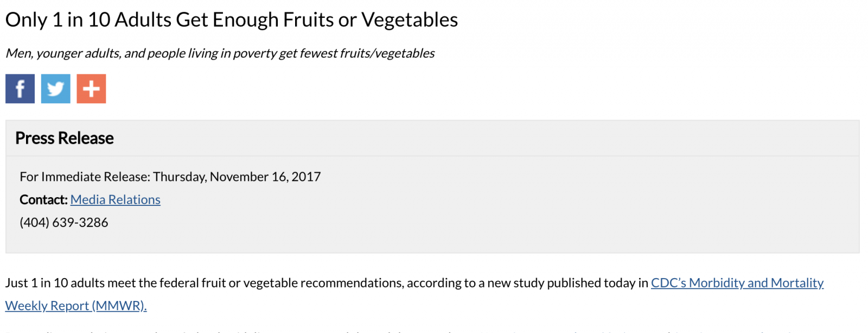This screenshot has height=333, width=868.
Task: Click the italic subtitle starting 'Men, younger adults'
Action: point(220,53)
